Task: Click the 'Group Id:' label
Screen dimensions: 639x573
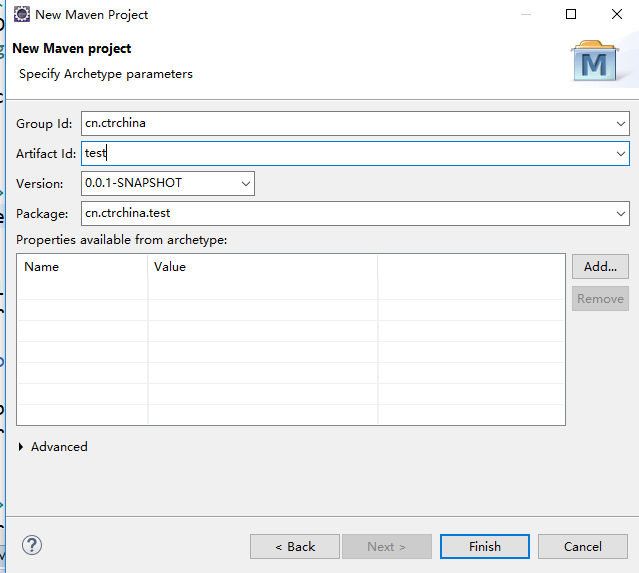Action: (x=44, y=123)
